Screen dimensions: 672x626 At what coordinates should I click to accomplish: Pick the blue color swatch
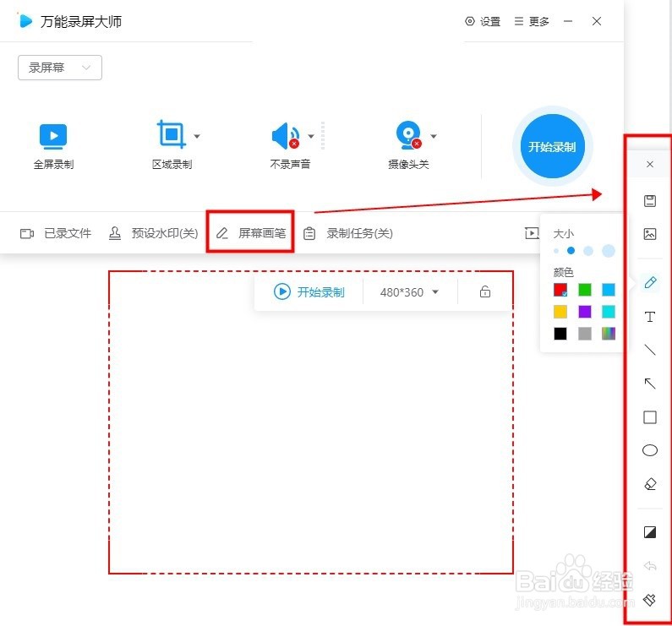[x=608, y=290]
